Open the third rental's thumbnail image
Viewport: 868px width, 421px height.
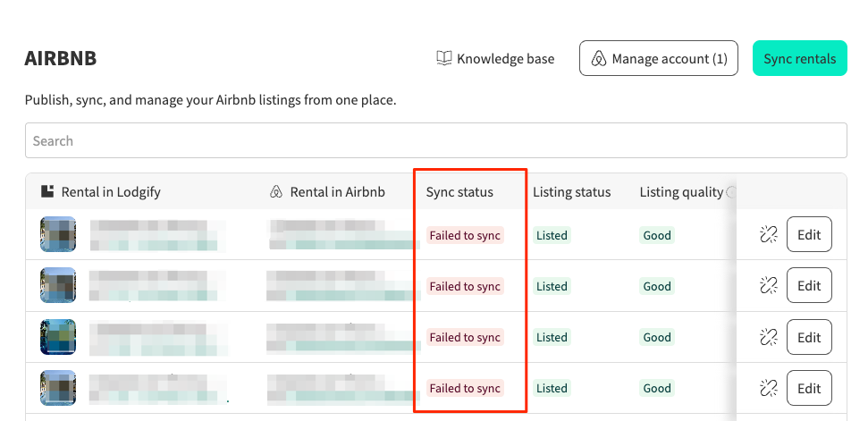point(58,337)
